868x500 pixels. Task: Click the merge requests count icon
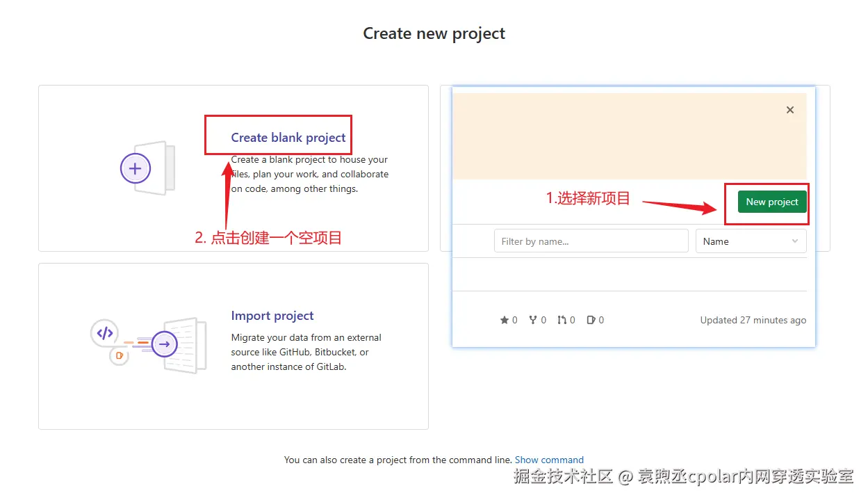coord(562,320)
